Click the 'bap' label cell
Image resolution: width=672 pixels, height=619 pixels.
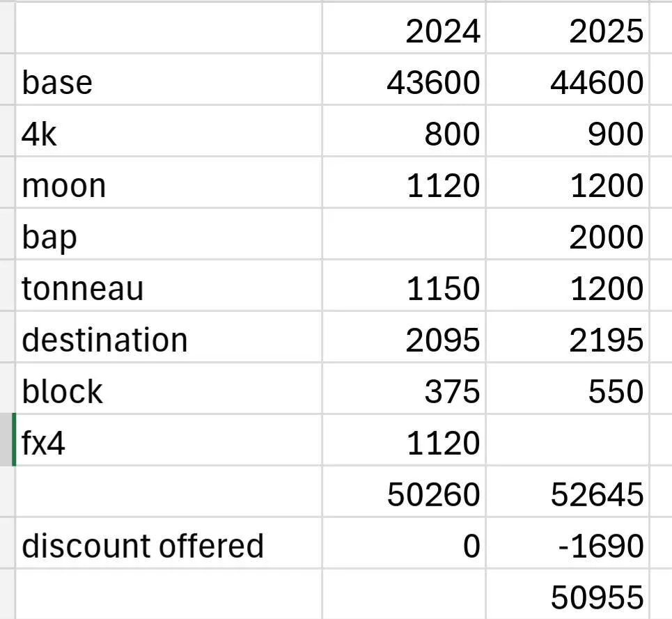169,234
